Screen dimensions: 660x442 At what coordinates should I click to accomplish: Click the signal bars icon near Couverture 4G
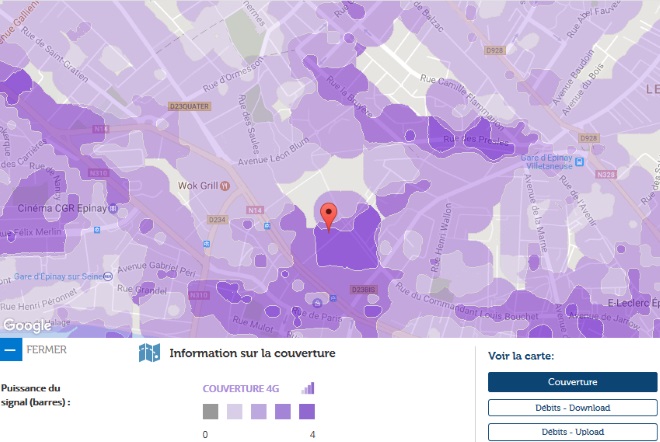(308, 388)
